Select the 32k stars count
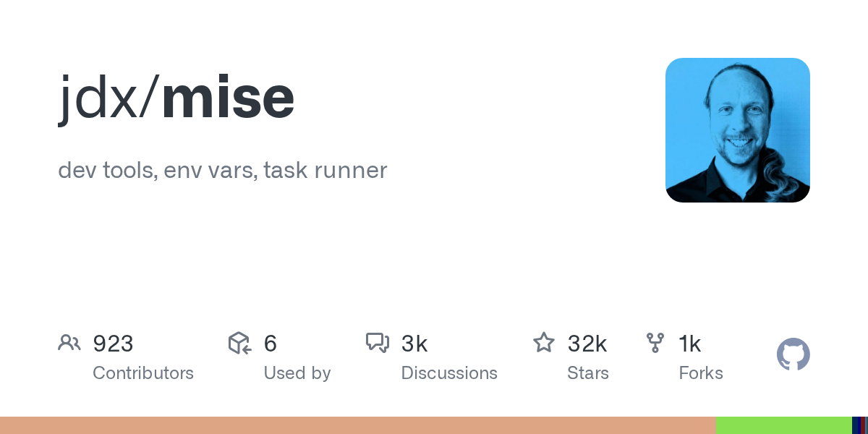Screen dimensions: 868x434 [587, 344]
